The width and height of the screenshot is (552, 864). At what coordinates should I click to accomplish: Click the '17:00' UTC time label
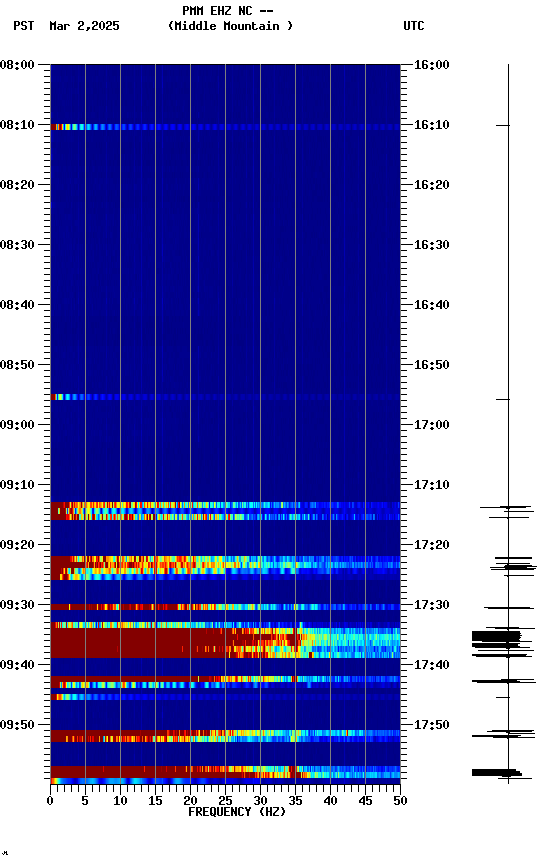[432, 425]
